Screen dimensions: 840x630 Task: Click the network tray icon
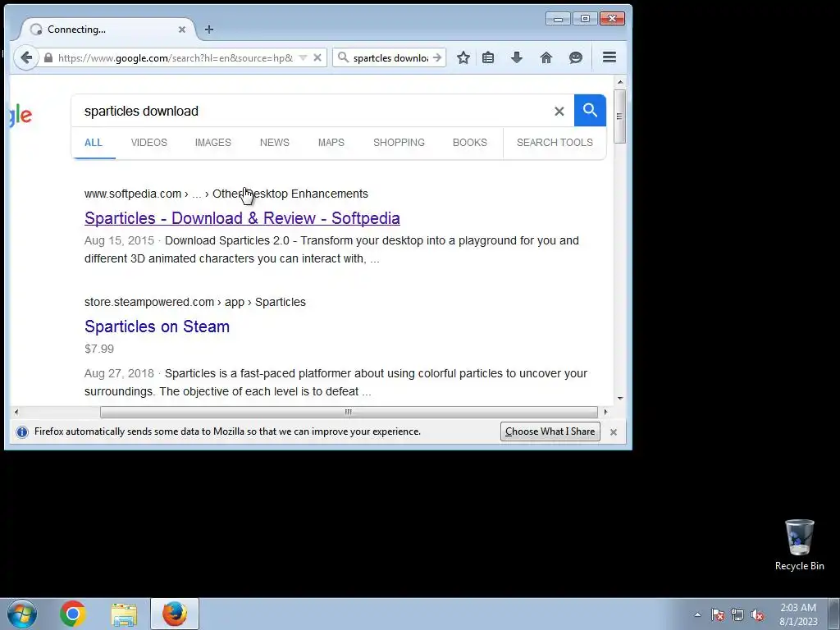point(737,614)
